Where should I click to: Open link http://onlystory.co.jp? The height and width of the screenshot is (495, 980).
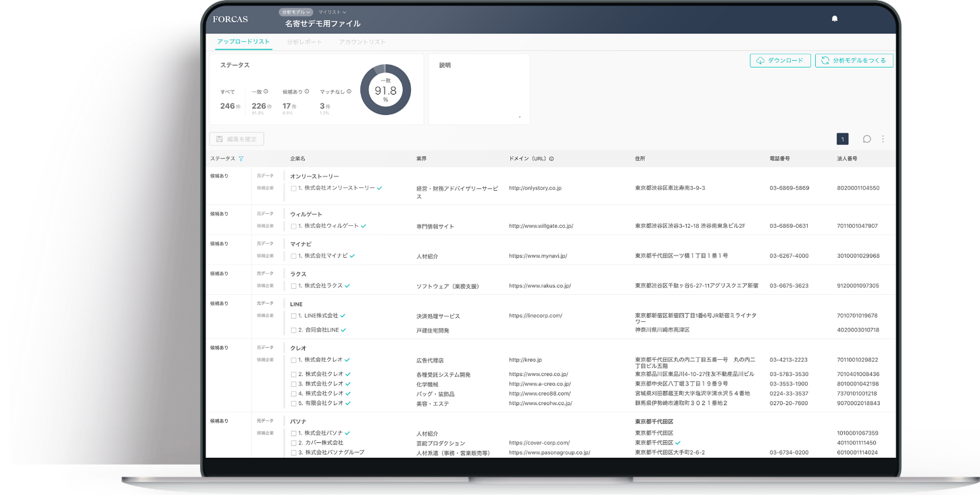[535, 188]
